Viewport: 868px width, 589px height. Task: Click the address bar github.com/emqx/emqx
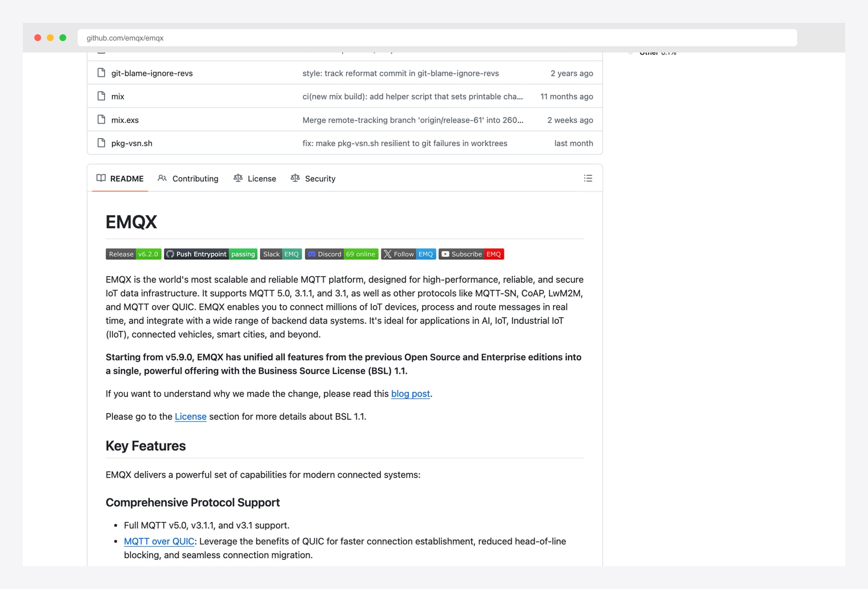pyautogui.click(x=437, y=38)
